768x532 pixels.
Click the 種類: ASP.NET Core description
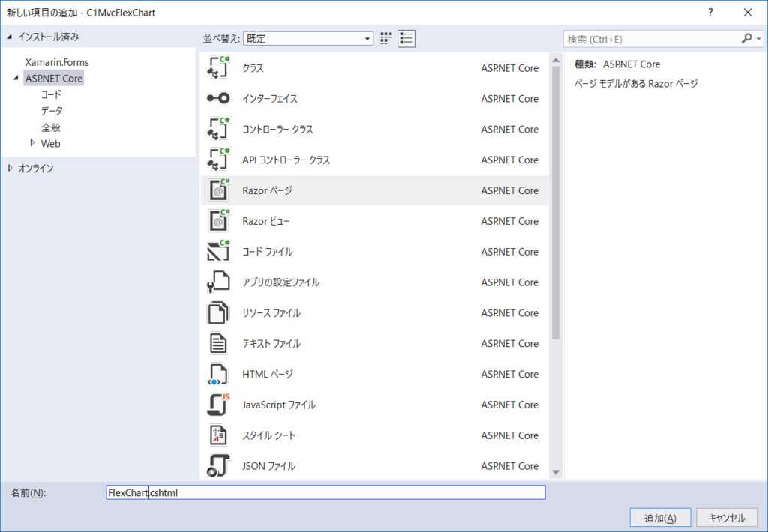click(x=617, y=64)
